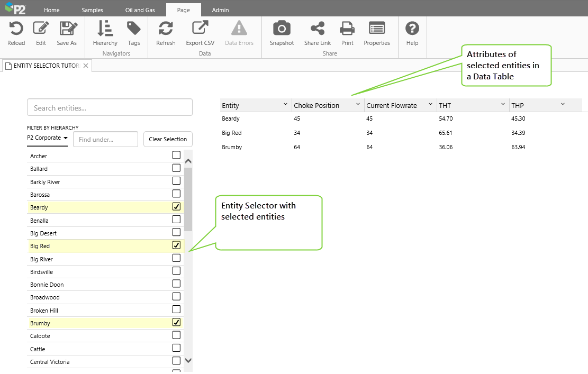Switch to the Oil and Gas tab
Screen dimensions: 588x374
(140, 10)
